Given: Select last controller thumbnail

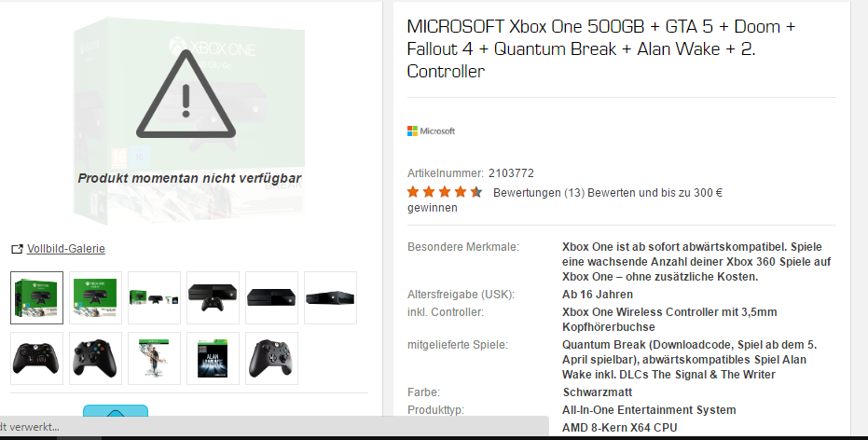Looking at the screenshot, I should [272, 358].
